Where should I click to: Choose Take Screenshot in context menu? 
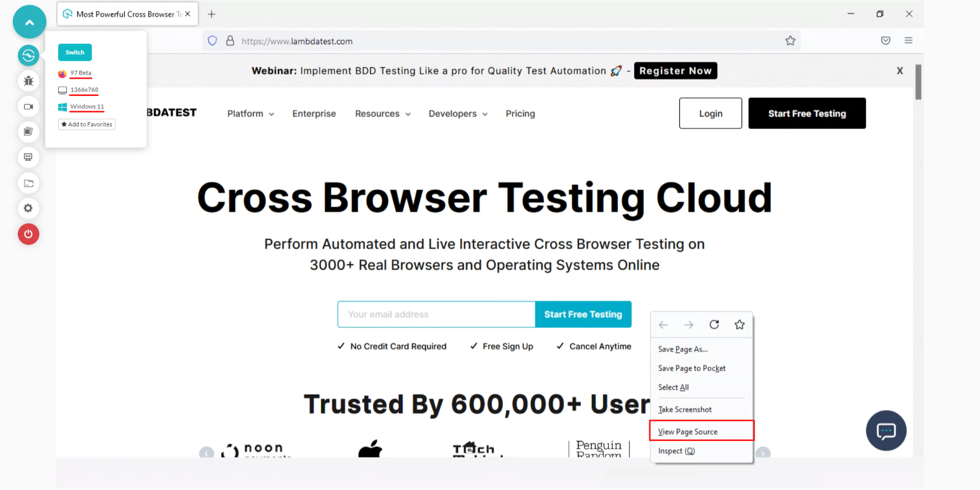pyautogui.click(x=684, y=409)
